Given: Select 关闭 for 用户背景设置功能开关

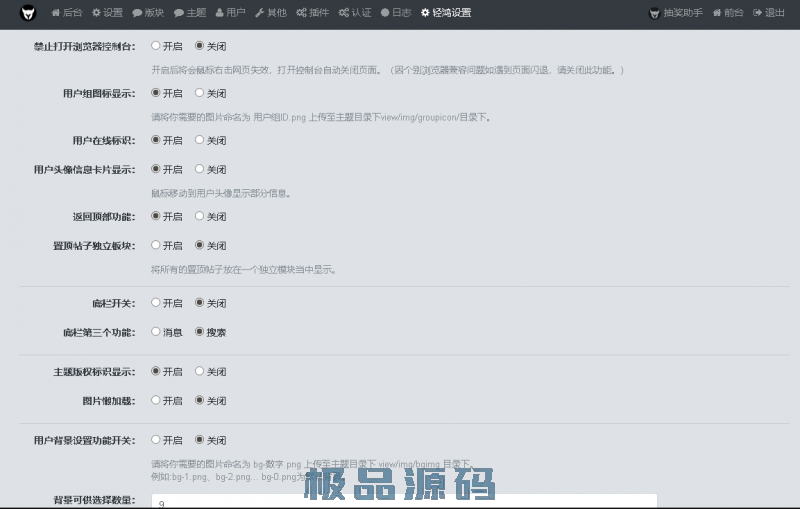Looking at the screenshot, I should tap(199, 439).
